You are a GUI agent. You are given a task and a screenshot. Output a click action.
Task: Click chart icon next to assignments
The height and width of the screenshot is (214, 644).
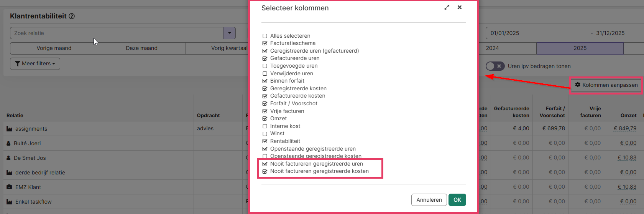click(9, 129)
